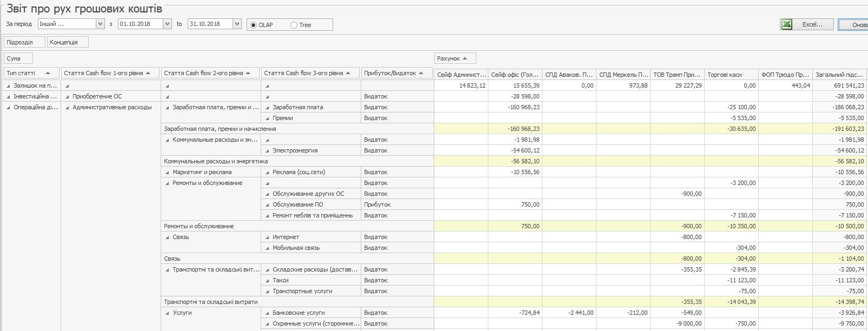868x331 pixels.
Task: Click sort arrow on Cash flow 1-ого рівня
Action: click(x=148, y=73)
